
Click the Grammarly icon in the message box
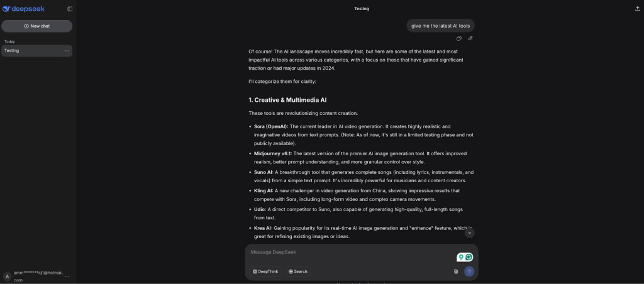[469, 257]
